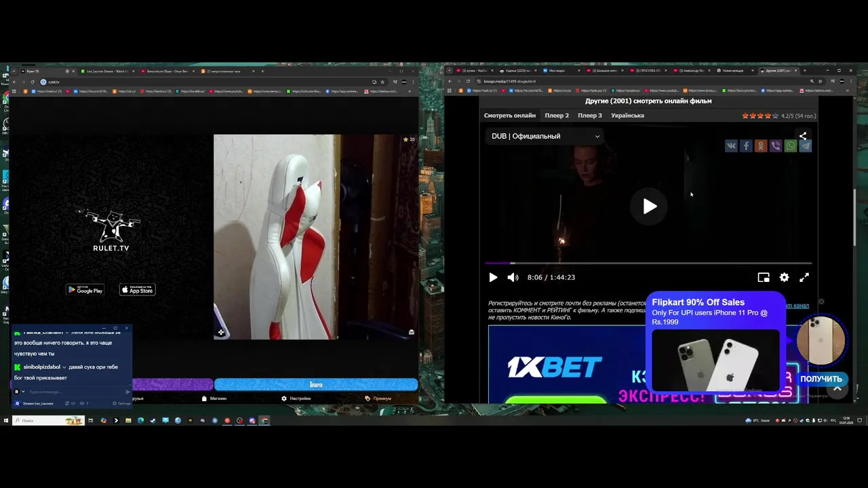Click the star coins counter on Rulet
This screenshot has height=488, width=868.
tap(409, 139)
